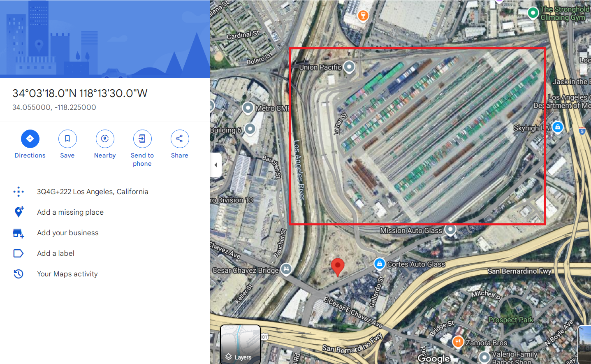
Task: Click the red dropped pin marker
Action: (338, 267)
